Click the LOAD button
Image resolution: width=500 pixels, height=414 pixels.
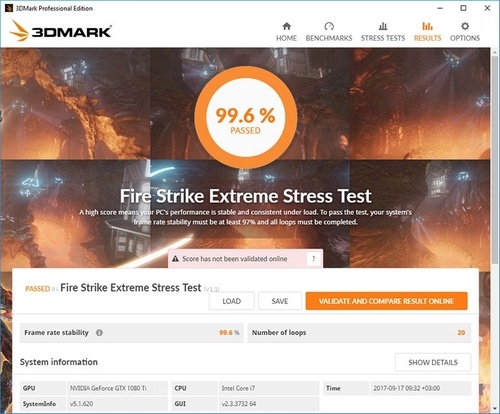point(232,301)
